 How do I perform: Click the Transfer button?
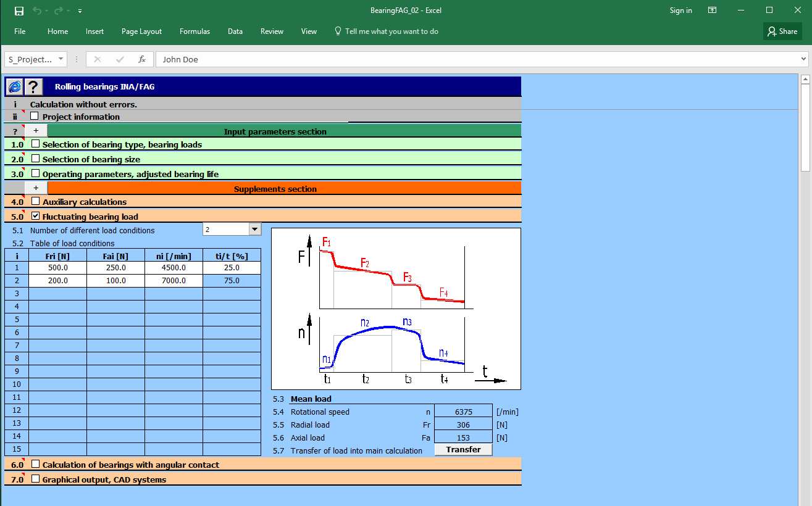463,450
